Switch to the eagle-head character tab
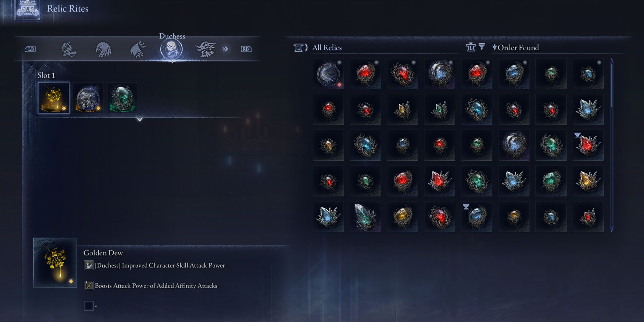644x322 pixels. (x=104, y=49)
